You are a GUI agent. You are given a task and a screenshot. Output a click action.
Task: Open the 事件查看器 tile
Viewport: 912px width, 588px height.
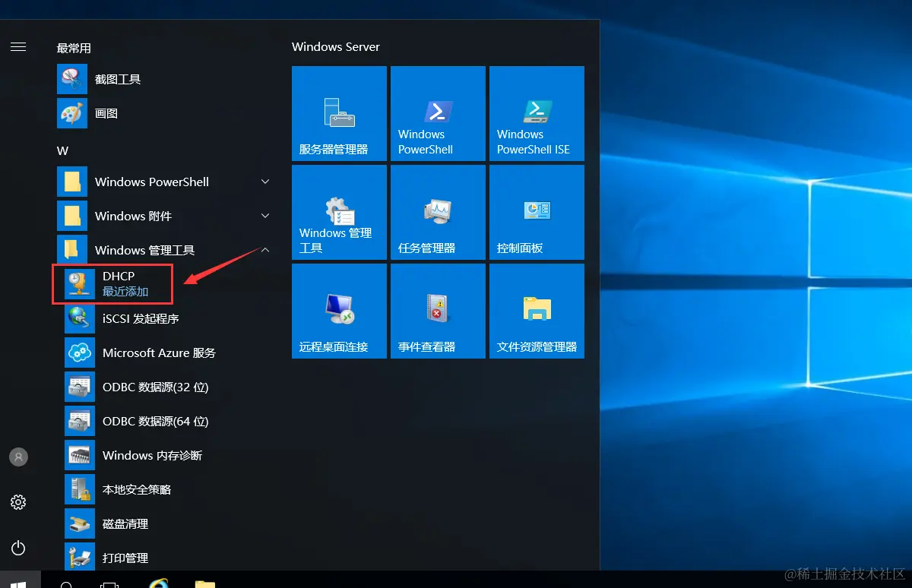pos(438,311)
